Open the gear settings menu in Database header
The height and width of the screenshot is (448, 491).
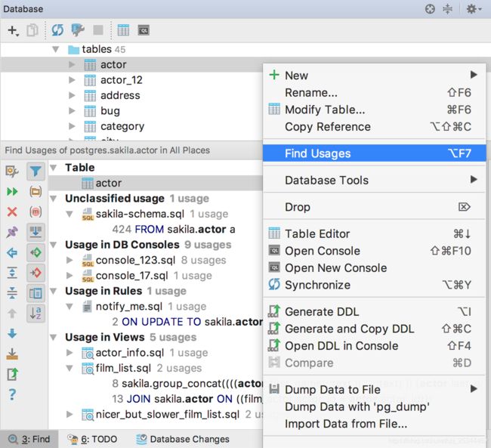(x=474, y=9)
